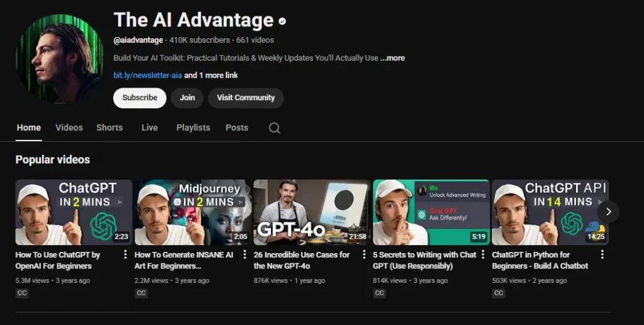The width and height of the screenshot is (644, 325).
Task: Click the '814K views' text
Action: click(x=390, y=280)
